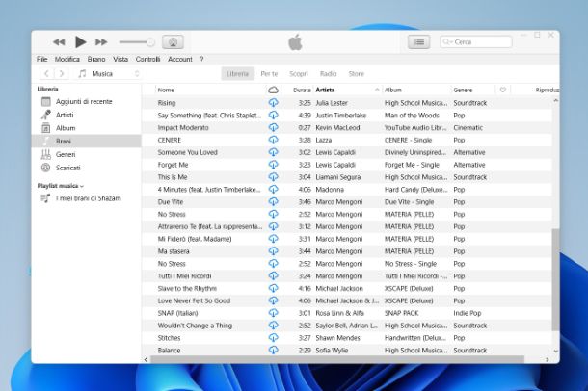
Task: Download Forget Me via cloud icon
Action: pyautogui.click(x=274, y=165)
